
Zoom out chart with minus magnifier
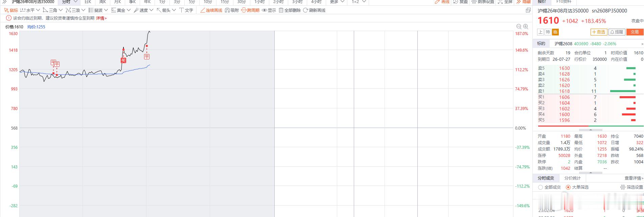coord(519,26)
